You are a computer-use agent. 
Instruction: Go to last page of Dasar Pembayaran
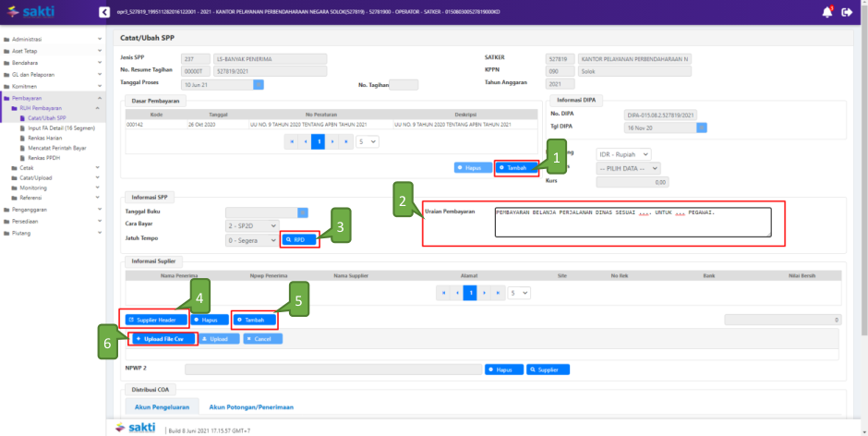click(346, 141)
